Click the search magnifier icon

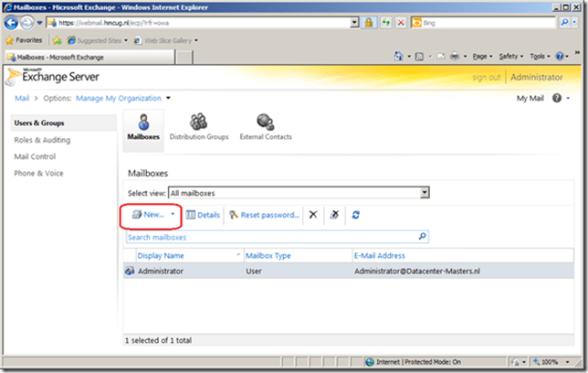coord(422,237)
